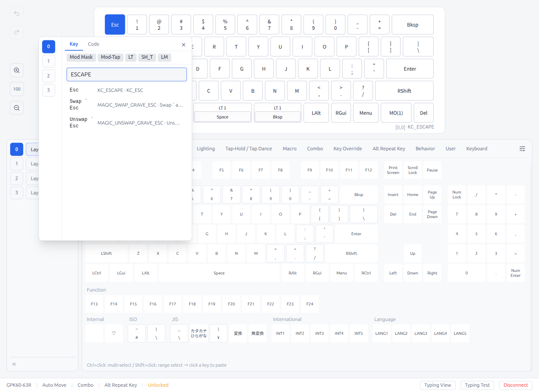Click the zoom out magnifier icon
This screenshot has width=539, height=392.
point(17,108)
